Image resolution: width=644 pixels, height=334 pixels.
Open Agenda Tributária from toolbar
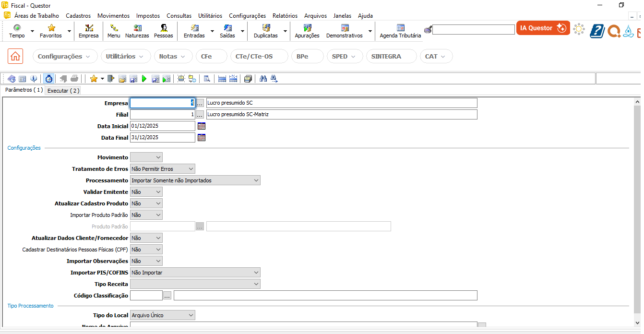pos(400,31)
